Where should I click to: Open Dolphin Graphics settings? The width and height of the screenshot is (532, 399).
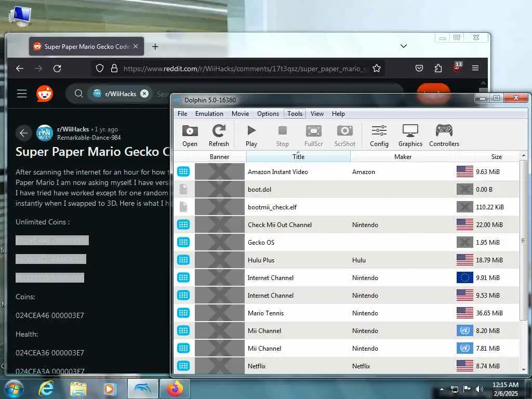(410, 135)
